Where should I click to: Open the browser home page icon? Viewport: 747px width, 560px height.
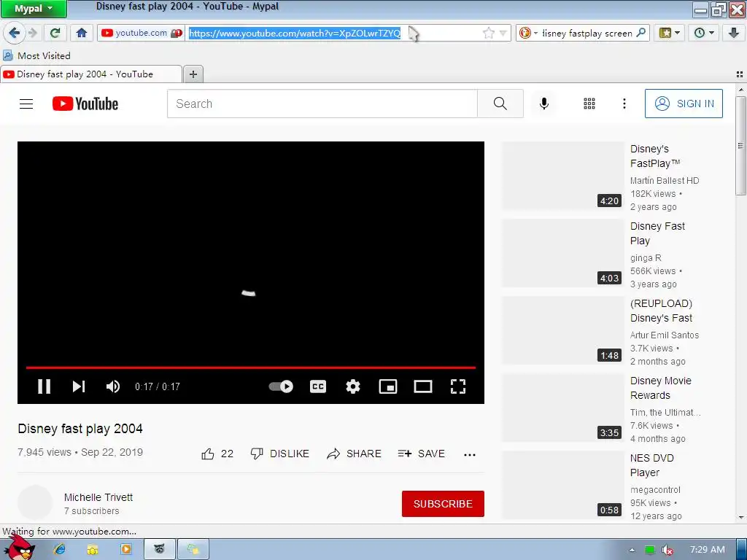(82, 33)
